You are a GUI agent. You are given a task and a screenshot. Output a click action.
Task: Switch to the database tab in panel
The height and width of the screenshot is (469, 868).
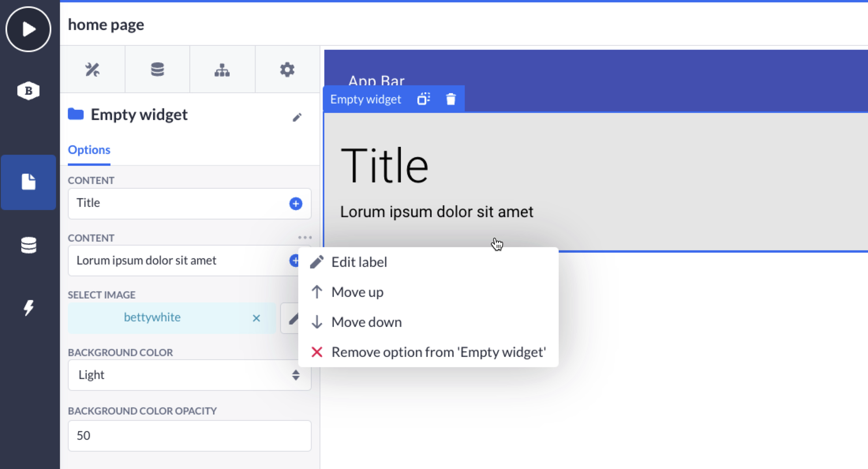(157, 70)
